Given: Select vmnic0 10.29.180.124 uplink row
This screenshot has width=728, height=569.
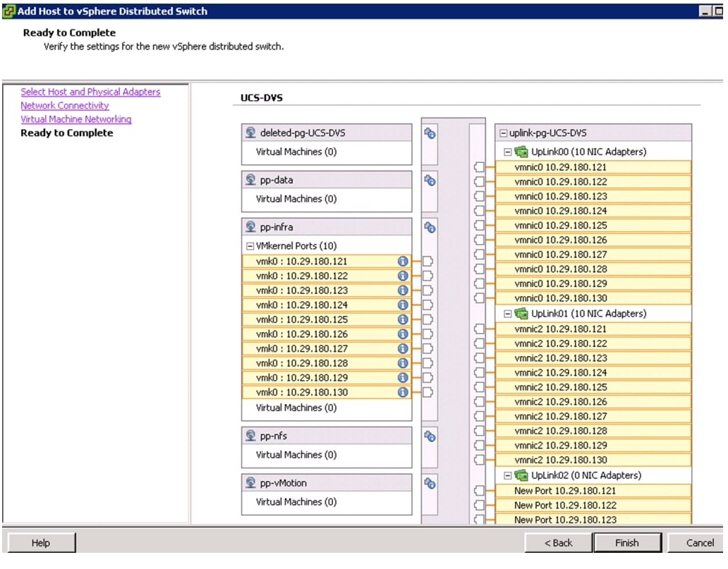Looking at the screenshot, I should [x=593, y=211].
